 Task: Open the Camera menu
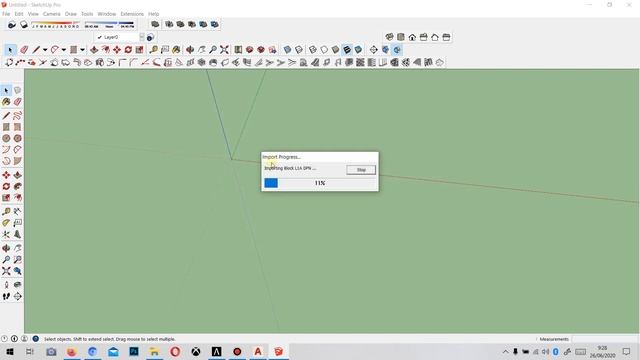pos(51,14)
